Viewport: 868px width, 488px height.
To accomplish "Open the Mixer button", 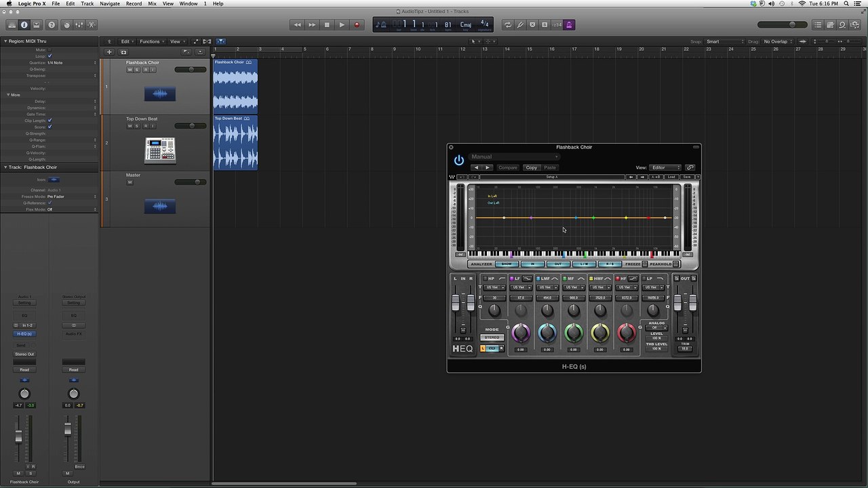I will (x=79, y=25).
